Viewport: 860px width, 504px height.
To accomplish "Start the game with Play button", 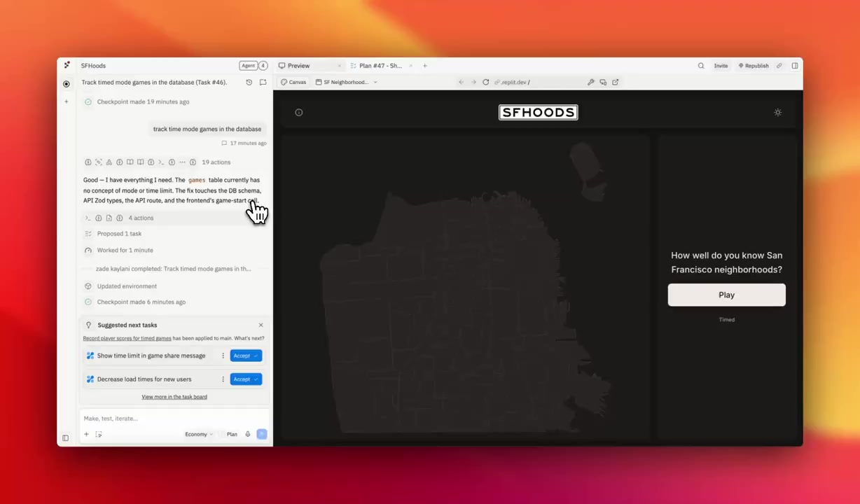I will (x=726, y=295).
